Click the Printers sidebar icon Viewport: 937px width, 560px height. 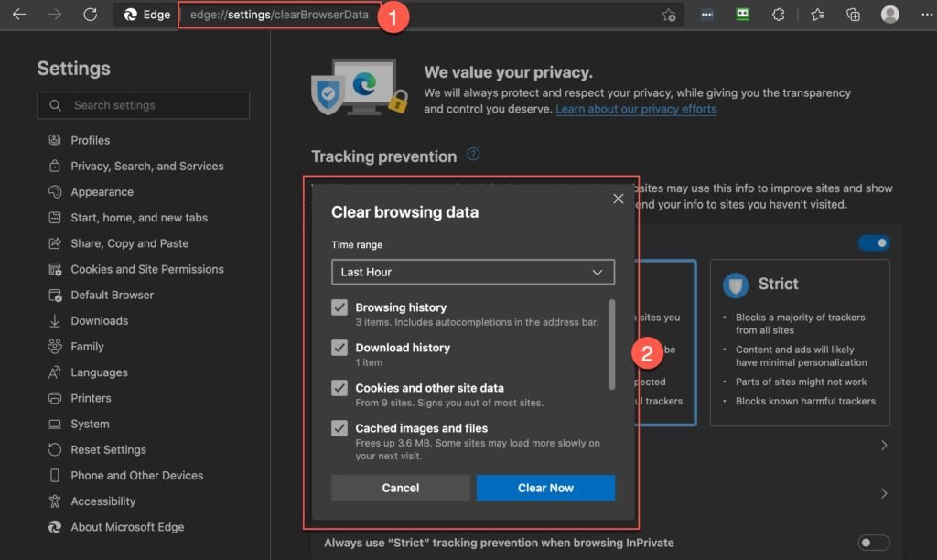tap(54, 397)
